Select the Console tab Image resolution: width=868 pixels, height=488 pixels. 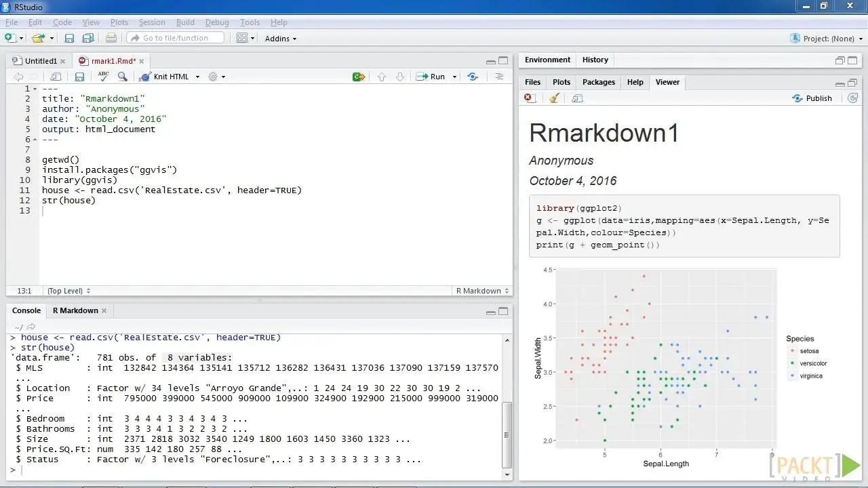tap(26, 310)
